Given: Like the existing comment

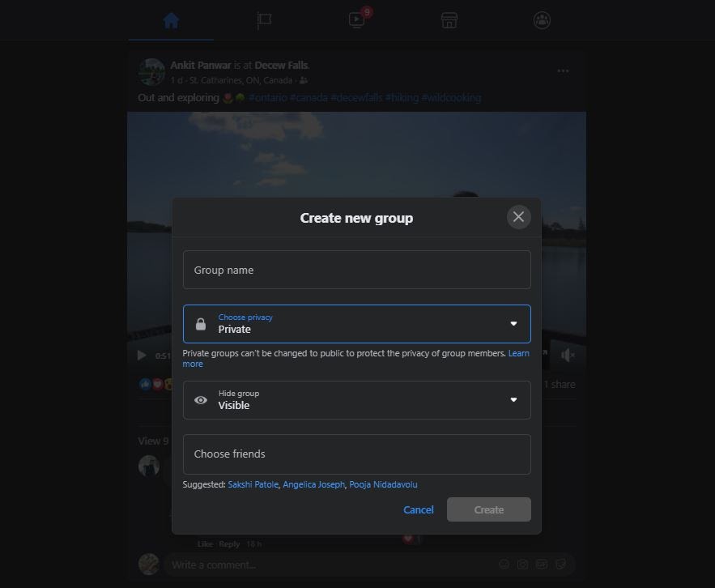Looking at the screenshot, I should [x=205, y=543].
